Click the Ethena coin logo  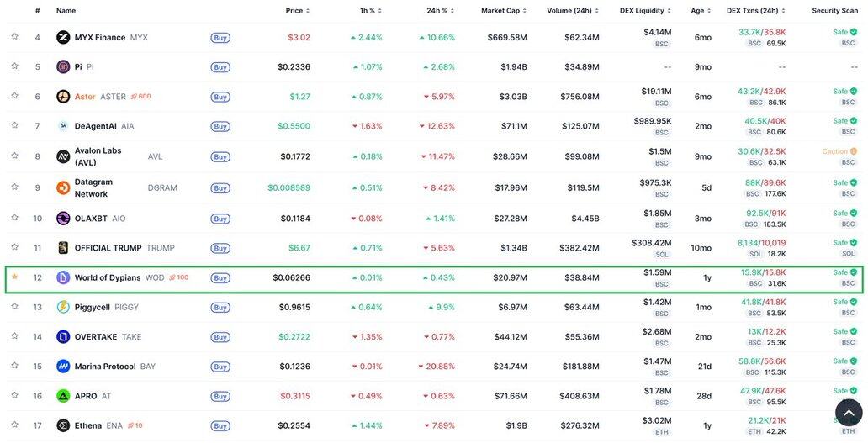(63, 425)
